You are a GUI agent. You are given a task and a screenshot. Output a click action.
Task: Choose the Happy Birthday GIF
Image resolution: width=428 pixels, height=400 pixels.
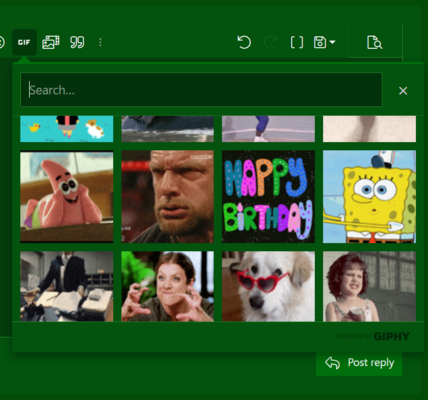click(x=268, y=196)
